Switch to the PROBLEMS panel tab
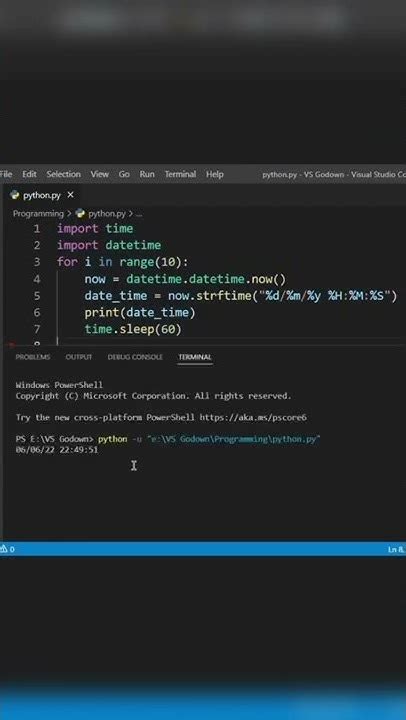 point(33,357)
